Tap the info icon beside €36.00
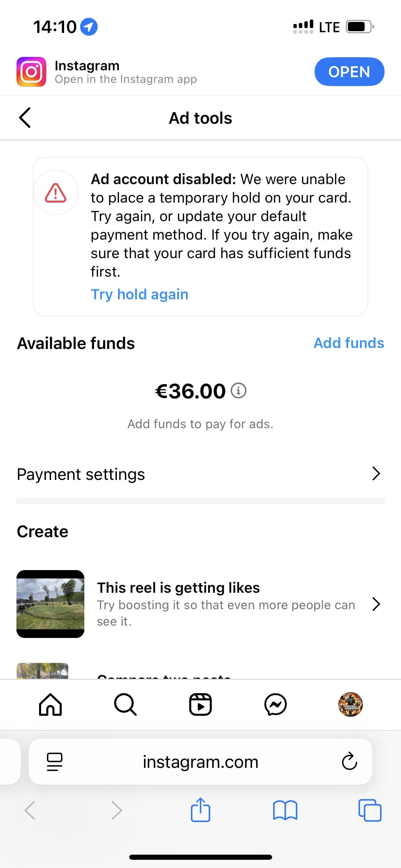 pos(239,390)
